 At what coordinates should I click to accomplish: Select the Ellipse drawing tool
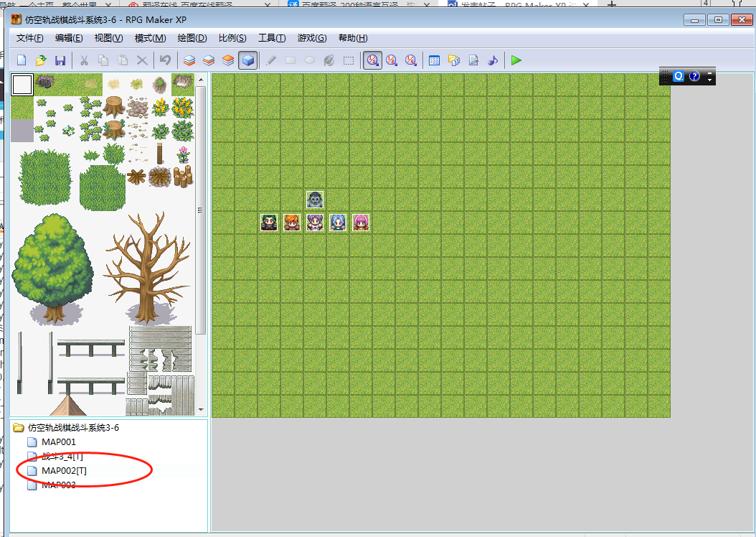[x=310, y=60]
